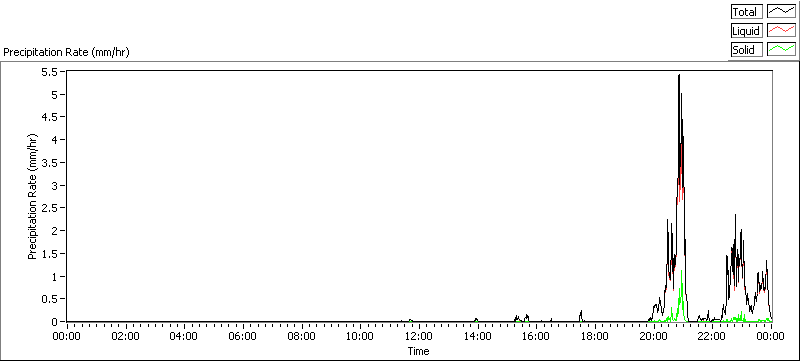The width and height of the screenshot is (800, 361).
Task: Click the 14:00 time axis label
Action: 478,336
